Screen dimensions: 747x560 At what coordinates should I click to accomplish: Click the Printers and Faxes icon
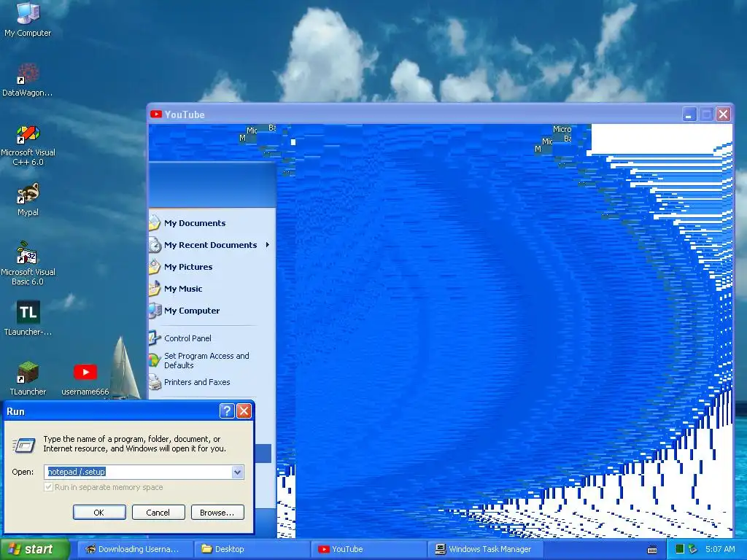click(x=155, y=382)
